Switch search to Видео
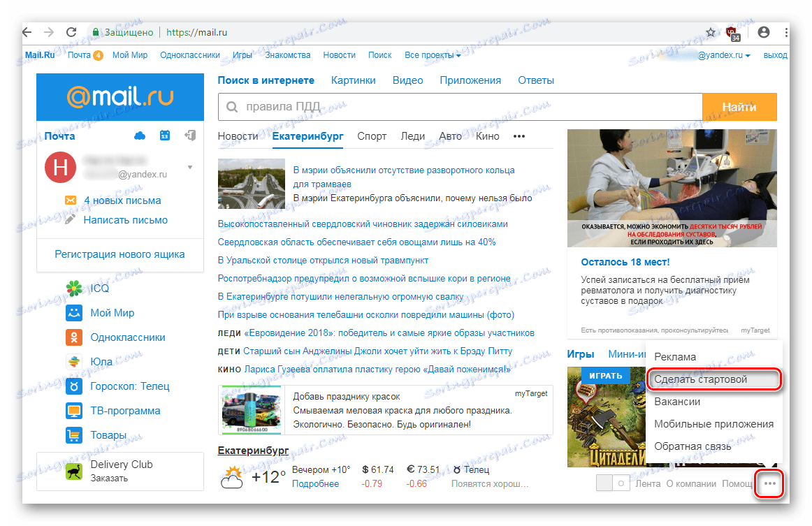Image resolution: width=812 pixels, height=526 pixels. pos(407,80)
